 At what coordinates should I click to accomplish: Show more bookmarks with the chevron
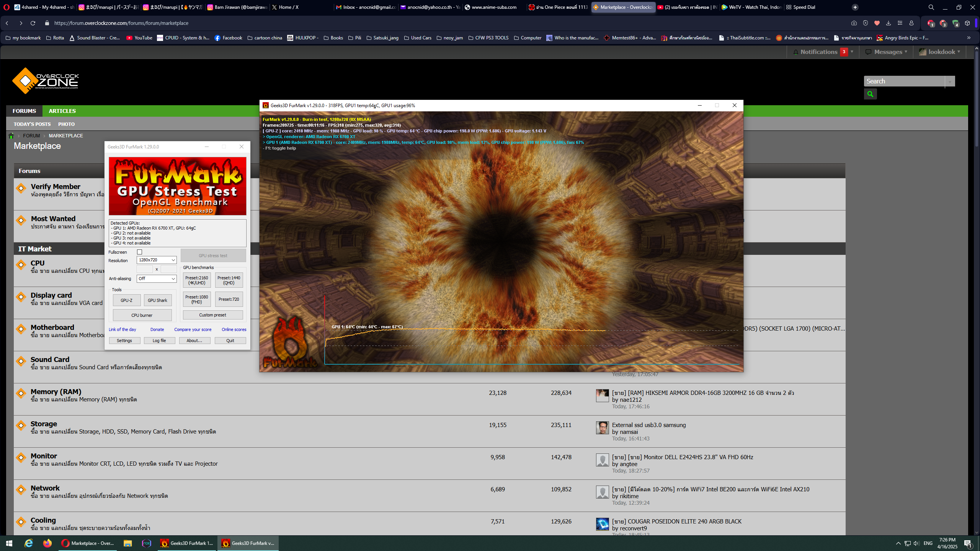(x=969, y=38)
